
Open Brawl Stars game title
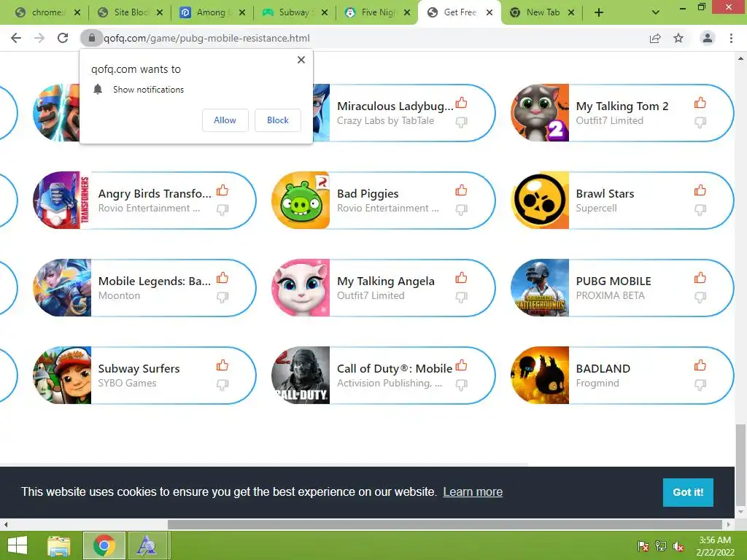[605, 194]
